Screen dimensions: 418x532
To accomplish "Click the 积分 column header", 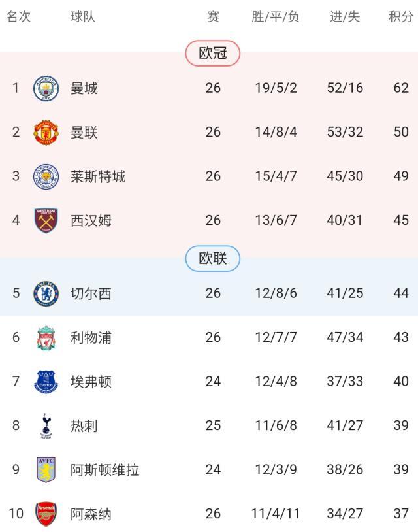I will click(x=400, y=17).
